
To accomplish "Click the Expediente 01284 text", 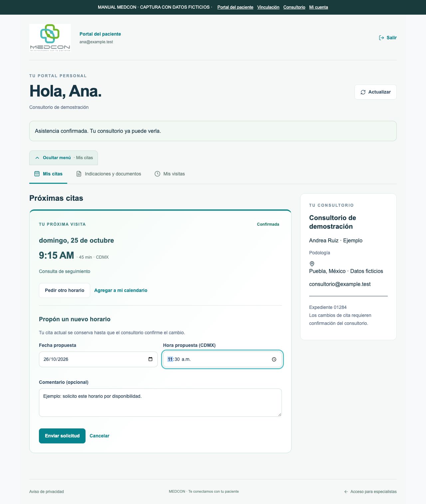I will (328, 307).
